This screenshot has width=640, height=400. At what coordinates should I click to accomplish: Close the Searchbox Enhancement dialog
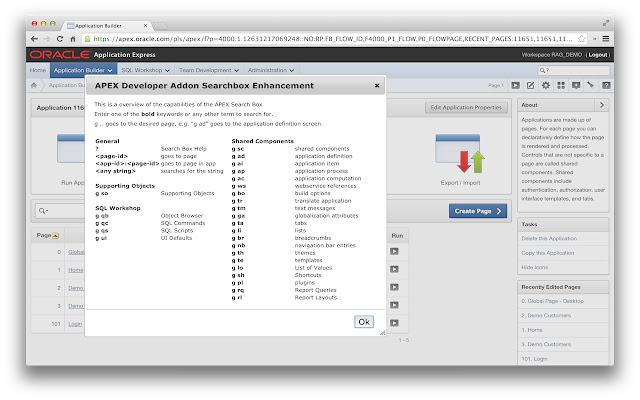(x=377, y=85)
